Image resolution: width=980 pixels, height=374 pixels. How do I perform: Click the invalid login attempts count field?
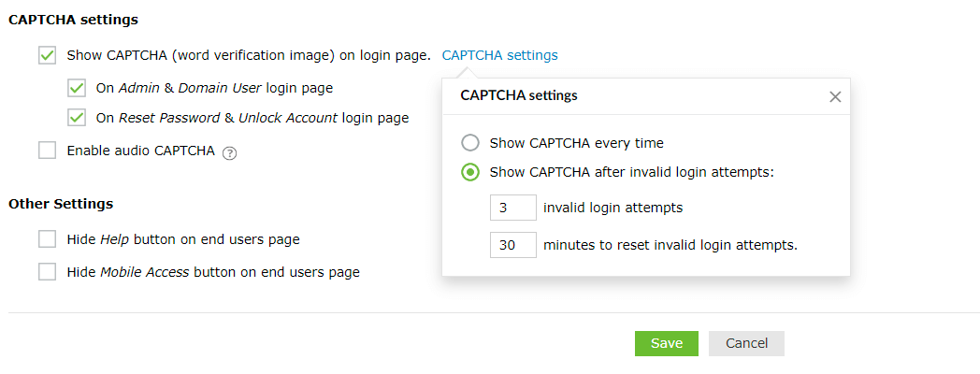[512, 208]
